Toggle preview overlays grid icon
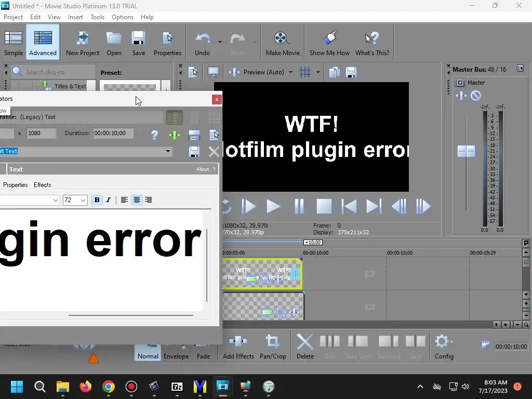Viewport: 532px width, 399px height. click(x=305, y=72)
